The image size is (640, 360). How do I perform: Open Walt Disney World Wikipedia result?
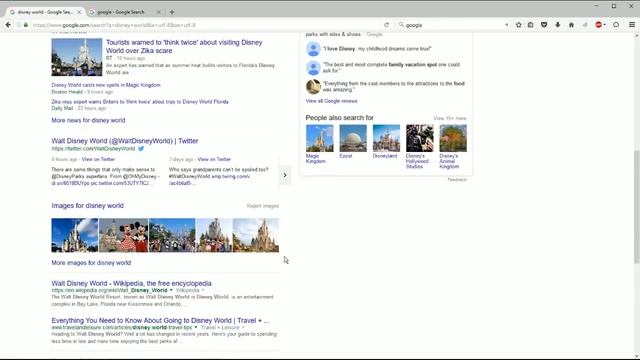tap(131, 283)
